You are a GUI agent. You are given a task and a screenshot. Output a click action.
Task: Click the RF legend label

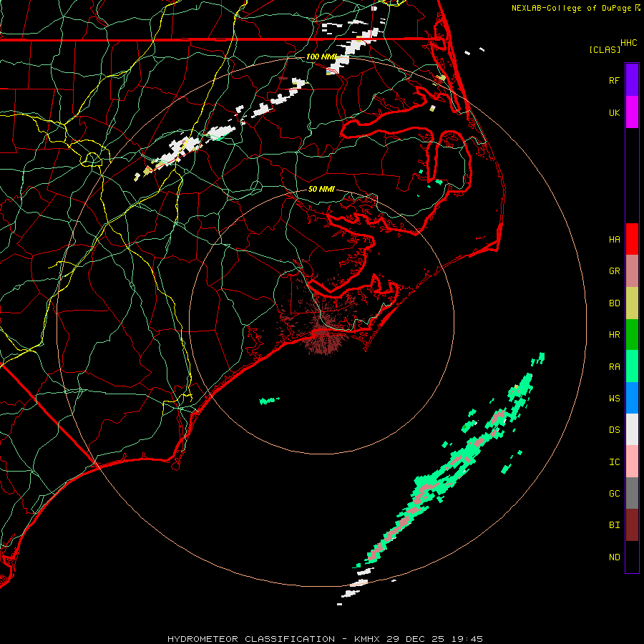click(614, 80)
